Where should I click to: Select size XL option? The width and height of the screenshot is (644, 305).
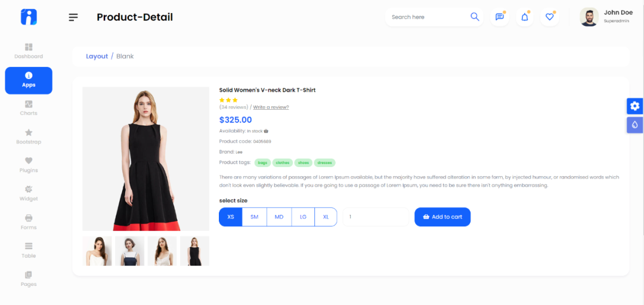point(326,217)
